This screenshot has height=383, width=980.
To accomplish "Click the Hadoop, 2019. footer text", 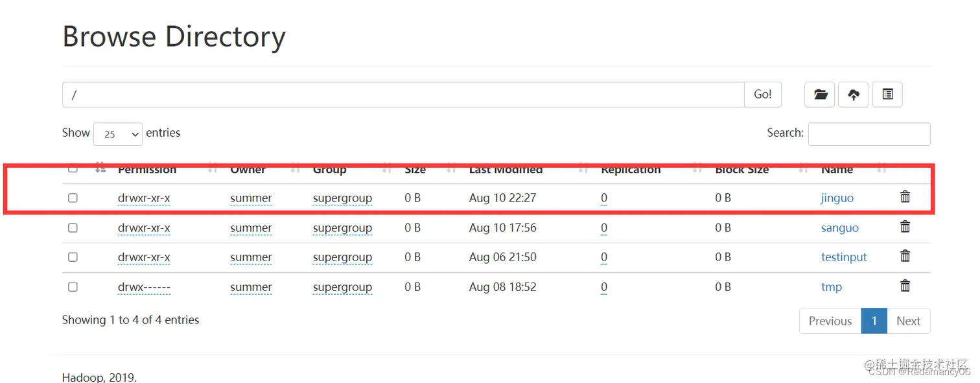I will point(99,377).
